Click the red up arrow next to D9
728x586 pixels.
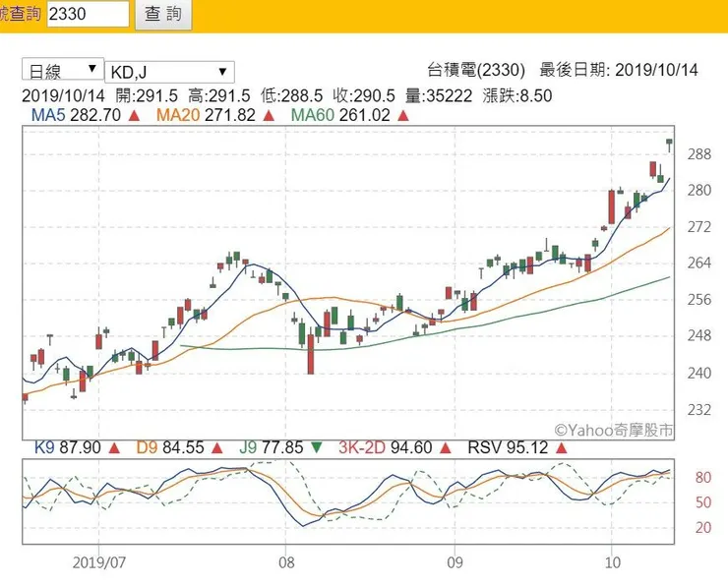216,448
